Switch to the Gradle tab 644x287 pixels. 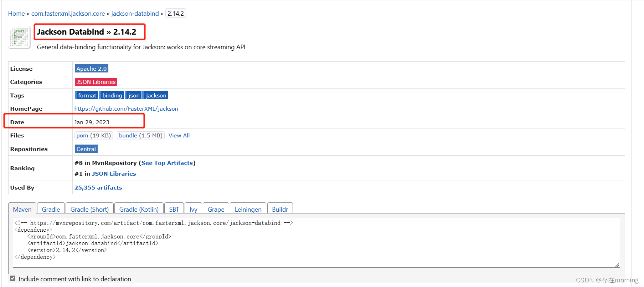51,209
